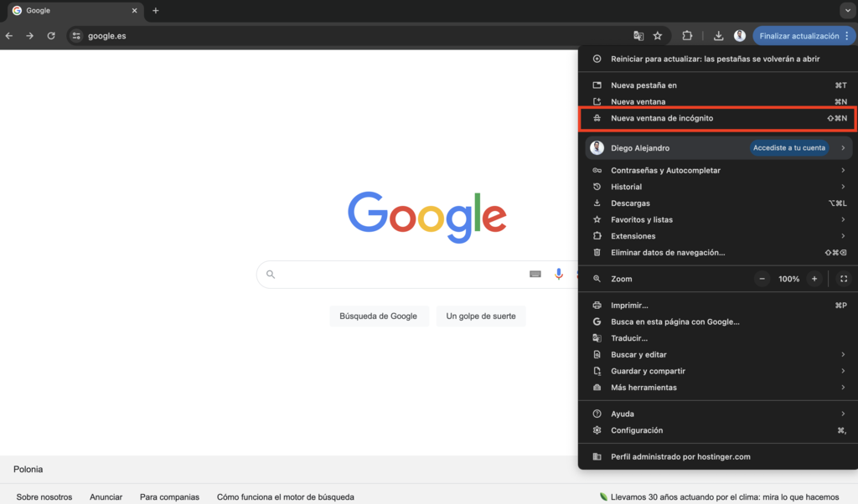
Task: Open the on-screen keyboard icon in search
Action: pos(535,274)
